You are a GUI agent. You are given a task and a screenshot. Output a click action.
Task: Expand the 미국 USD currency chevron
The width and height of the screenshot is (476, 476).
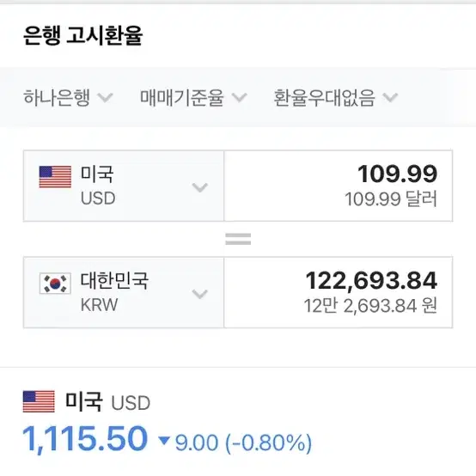(199, 187)
